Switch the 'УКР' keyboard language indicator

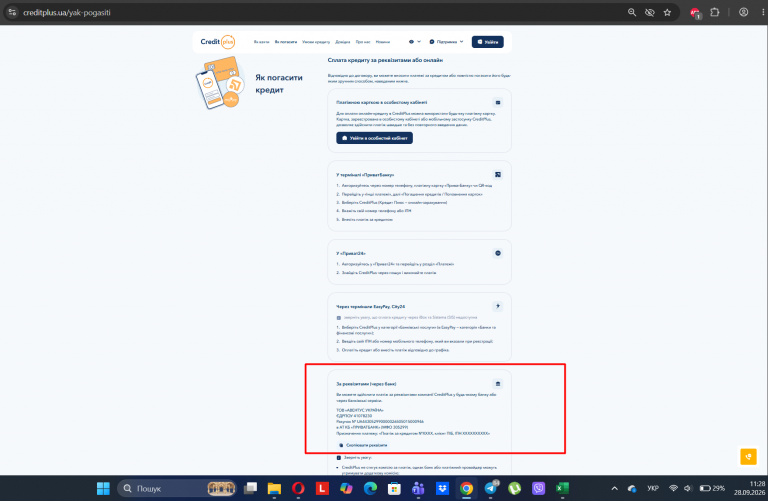[653, 488]
